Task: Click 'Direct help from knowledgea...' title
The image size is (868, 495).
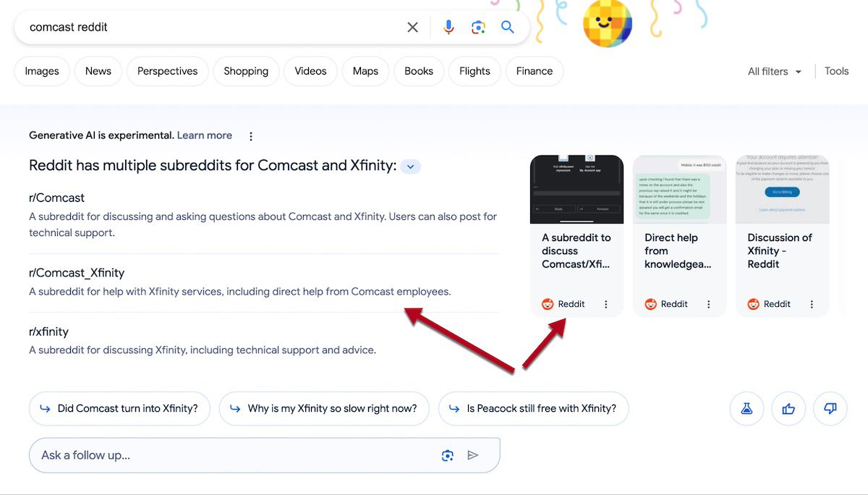Action: (678, 251)
